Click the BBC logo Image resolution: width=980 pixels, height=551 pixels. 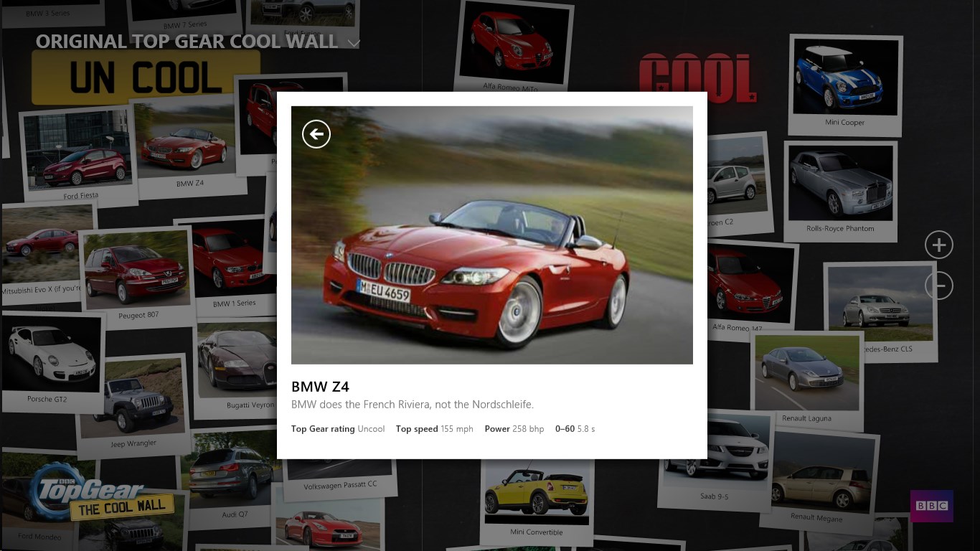(x=931, y=506)
